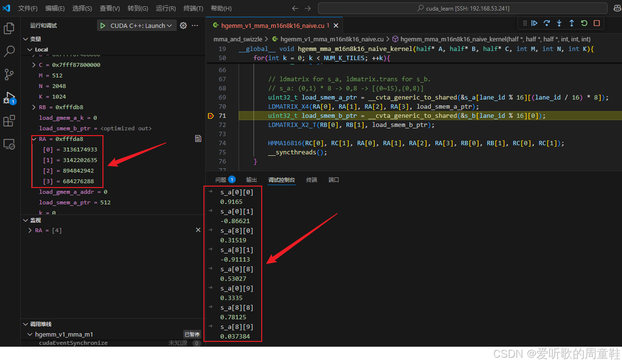
Task: Open the 编辑(E) menu
Action: pyautogui.click(x=55, y=8)
